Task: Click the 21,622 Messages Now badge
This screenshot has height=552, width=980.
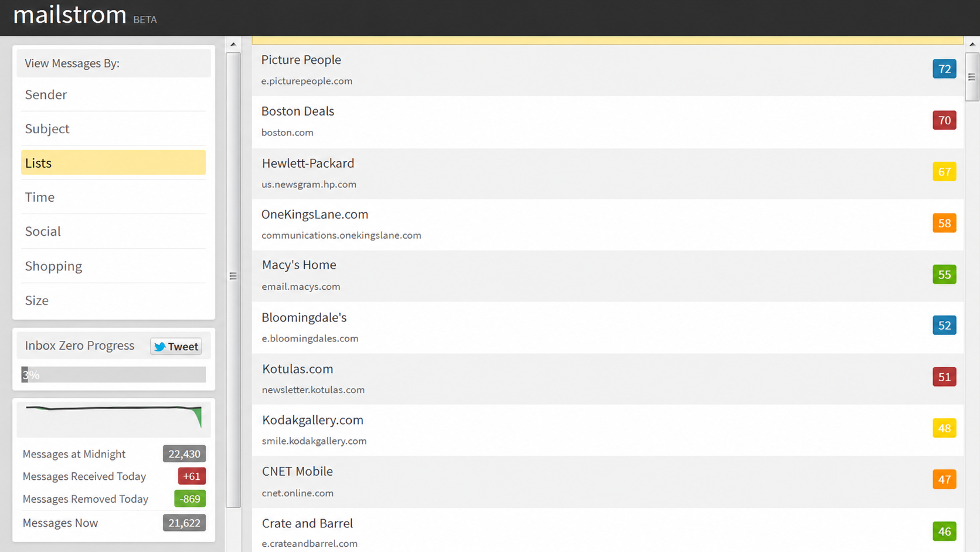Action: [x=184, y=523]
